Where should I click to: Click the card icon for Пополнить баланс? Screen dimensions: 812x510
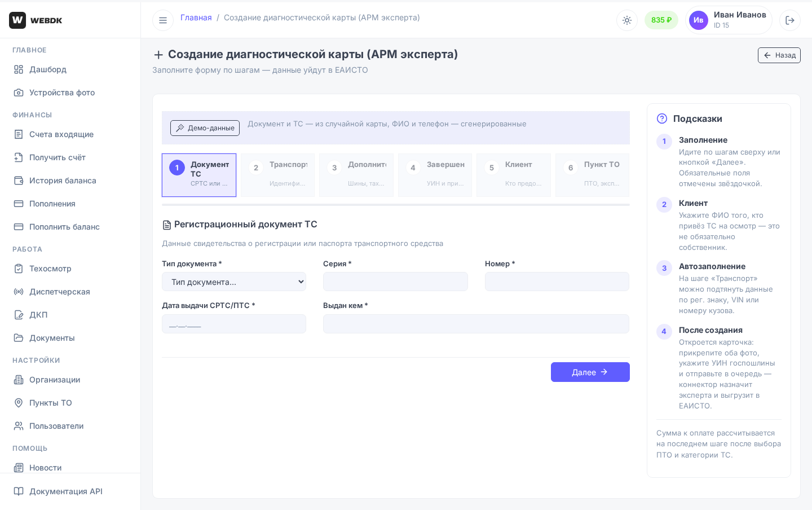19,227
